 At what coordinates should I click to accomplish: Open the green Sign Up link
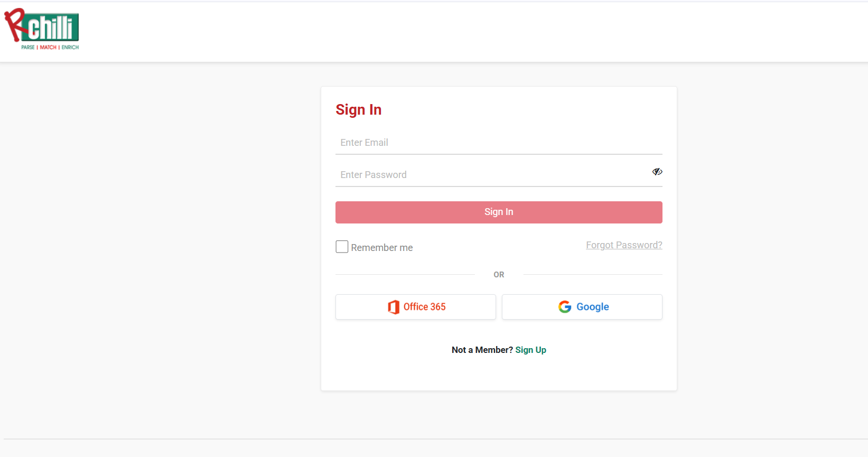531,350
